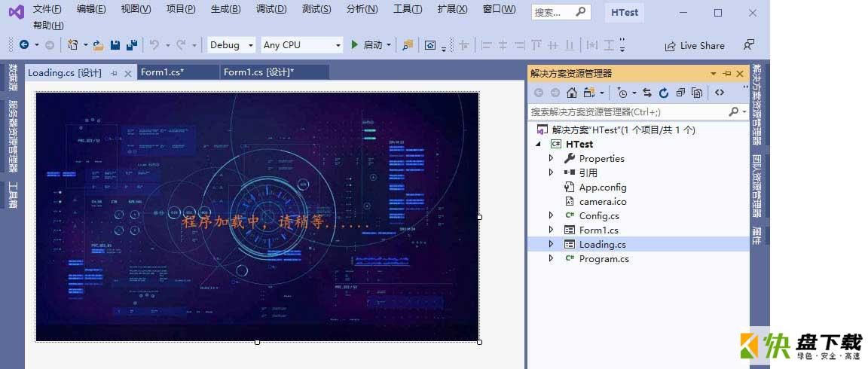Expand the Properties node
Image resolution: width=868 pixels, height=369 pixels.
tap(551, 158)
